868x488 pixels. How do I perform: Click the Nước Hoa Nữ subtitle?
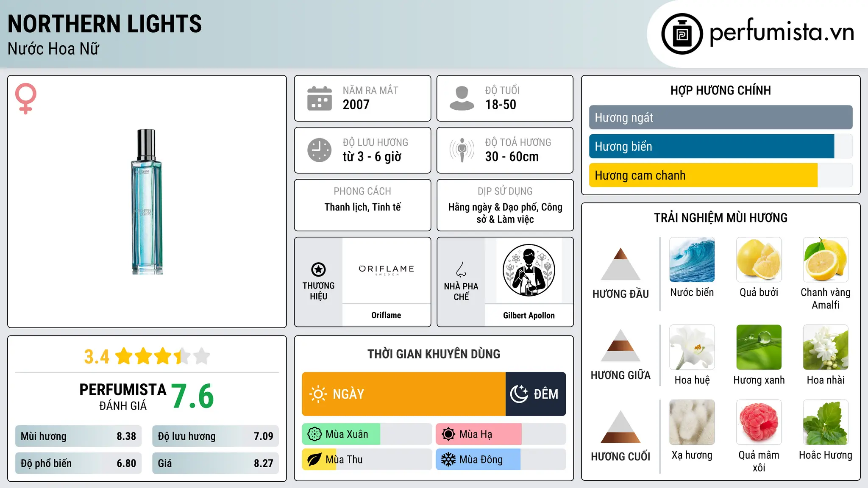pyautogui.click(x=53, y=49)
